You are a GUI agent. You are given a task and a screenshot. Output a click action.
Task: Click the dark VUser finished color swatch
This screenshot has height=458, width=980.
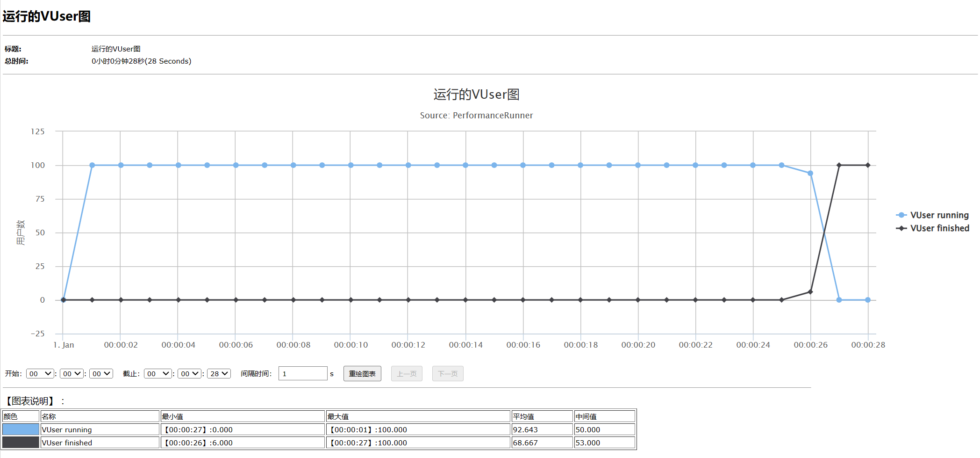pos(21,443)
